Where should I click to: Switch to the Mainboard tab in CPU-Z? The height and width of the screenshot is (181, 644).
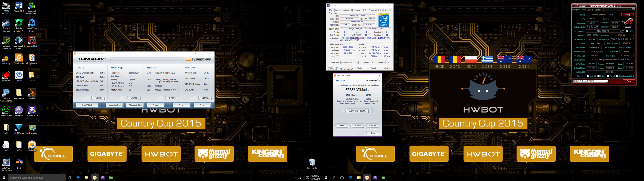(x=347, y=10)
